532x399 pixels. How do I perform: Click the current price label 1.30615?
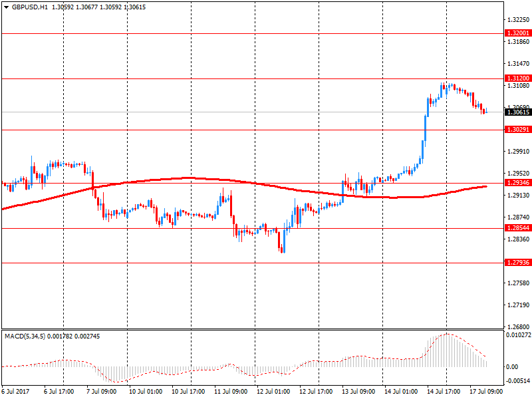click(518, 112)
